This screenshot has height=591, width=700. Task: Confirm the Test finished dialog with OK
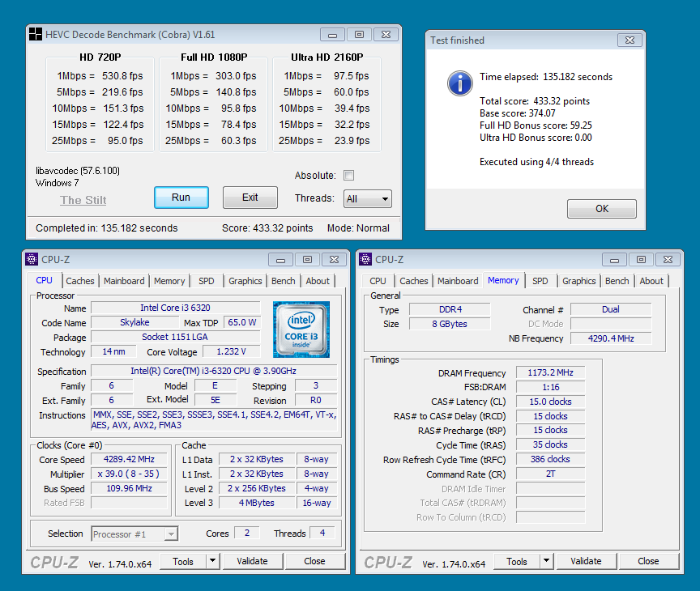tap(602, 209)
